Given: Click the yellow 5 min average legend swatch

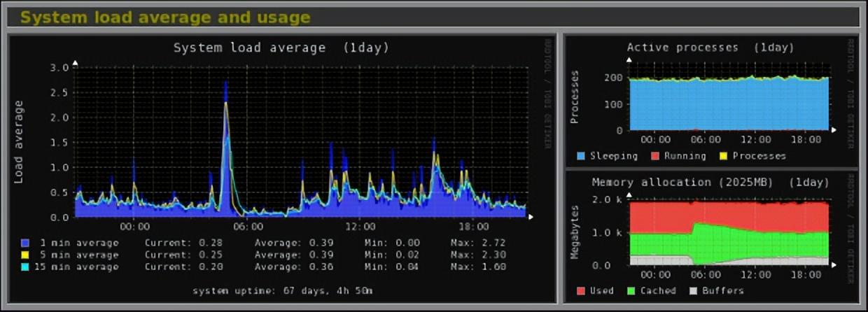Looking at the screenshot, I should (26, 255).
